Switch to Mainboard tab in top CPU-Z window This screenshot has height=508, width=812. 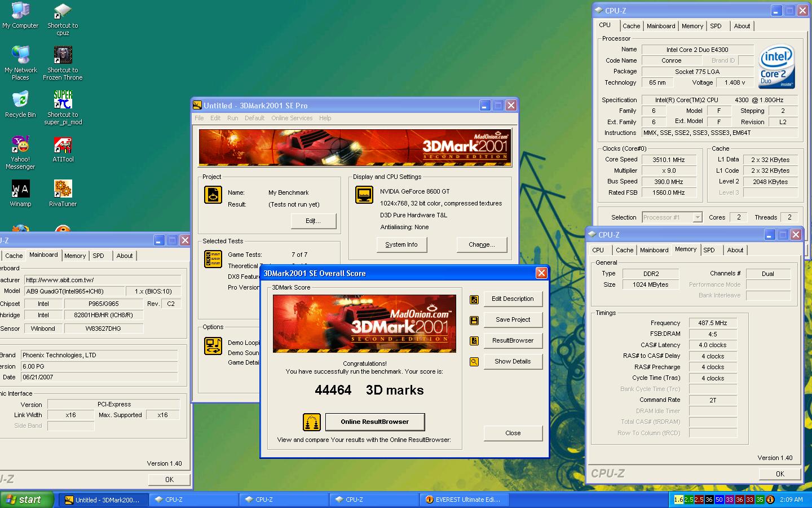661,26
